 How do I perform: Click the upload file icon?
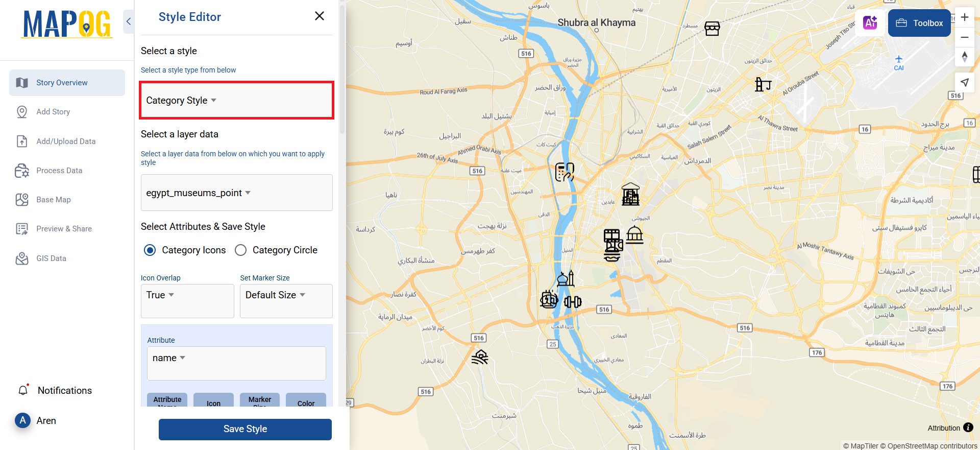(22, 141)
